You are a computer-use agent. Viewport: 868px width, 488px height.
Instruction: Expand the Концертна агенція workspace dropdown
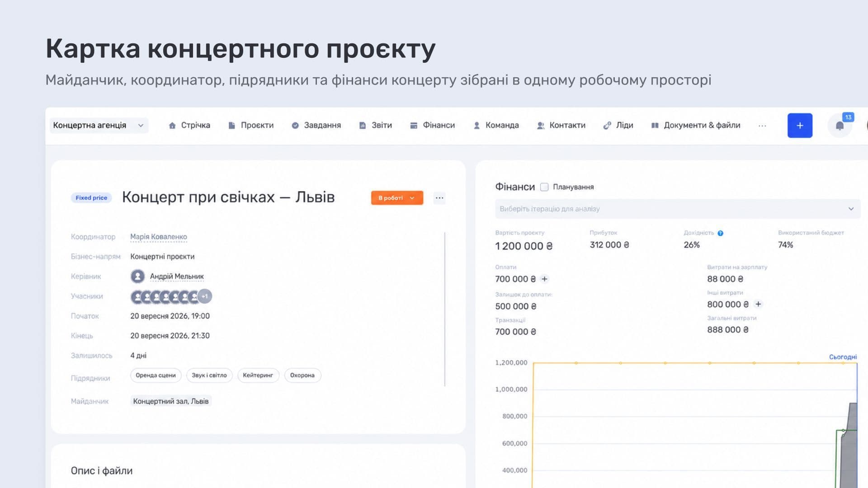point(99,125)
